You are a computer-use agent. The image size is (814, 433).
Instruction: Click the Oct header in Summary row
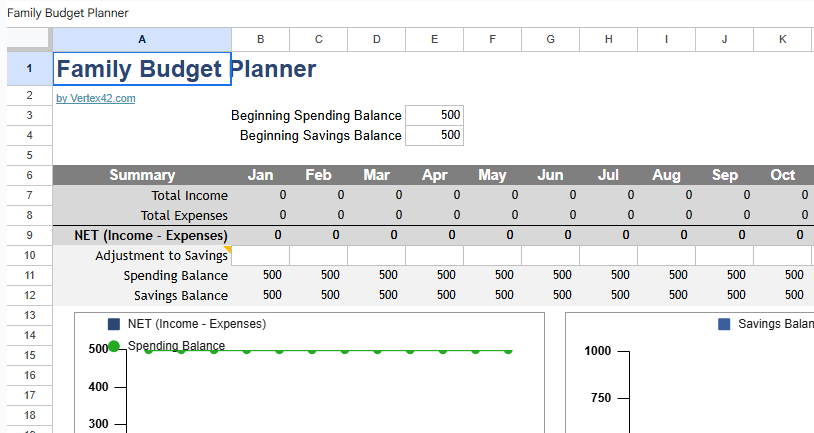782,175
